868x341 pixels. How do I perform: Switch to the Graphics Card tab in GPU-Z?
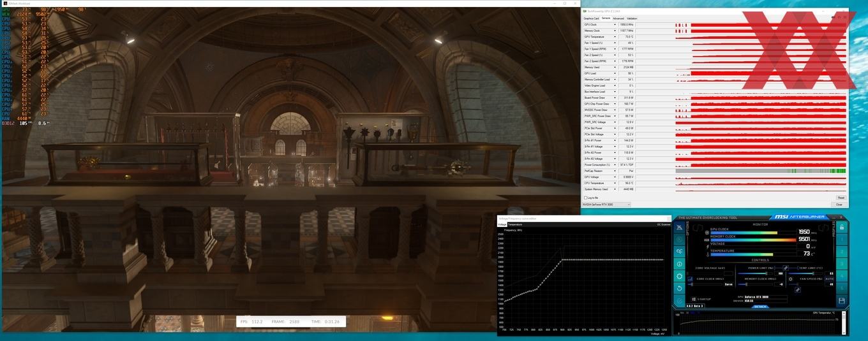(x=591, y=18)
